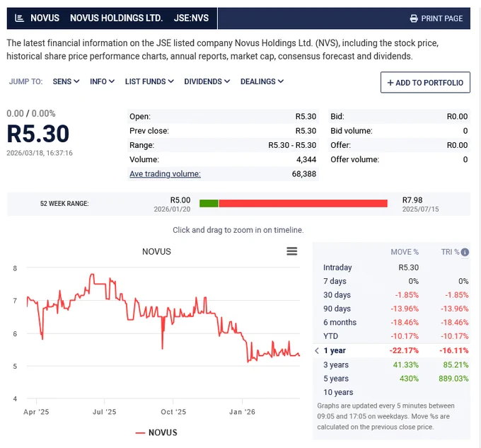
Task: Click ADD TO PORTFOLIO button
Action: click(425, 82)
